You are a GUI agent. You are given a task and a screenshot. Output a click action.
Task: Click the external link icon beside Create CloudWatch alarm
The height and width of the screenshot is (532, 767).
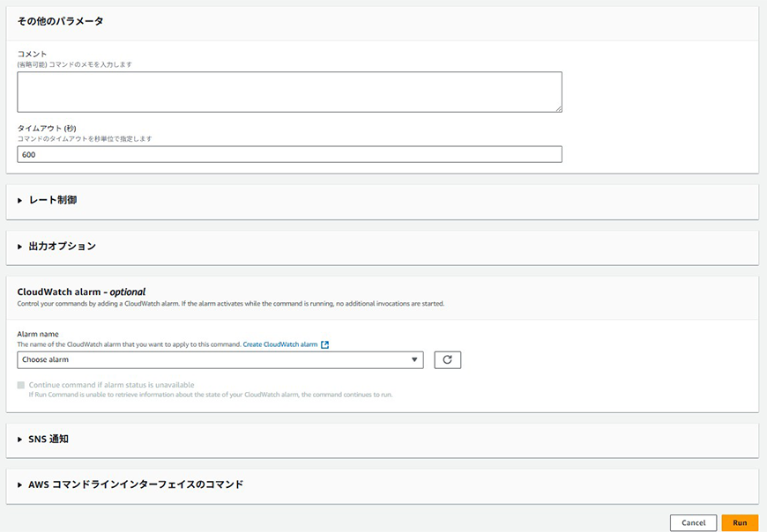(x=325, y=344)
